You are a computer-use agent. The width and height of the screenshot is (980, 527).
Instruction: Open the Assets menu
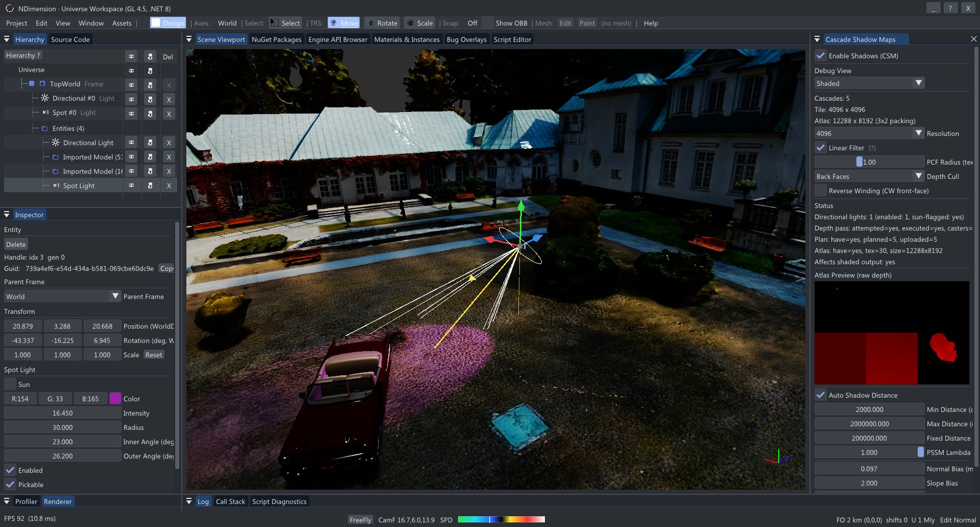point(121,23)
